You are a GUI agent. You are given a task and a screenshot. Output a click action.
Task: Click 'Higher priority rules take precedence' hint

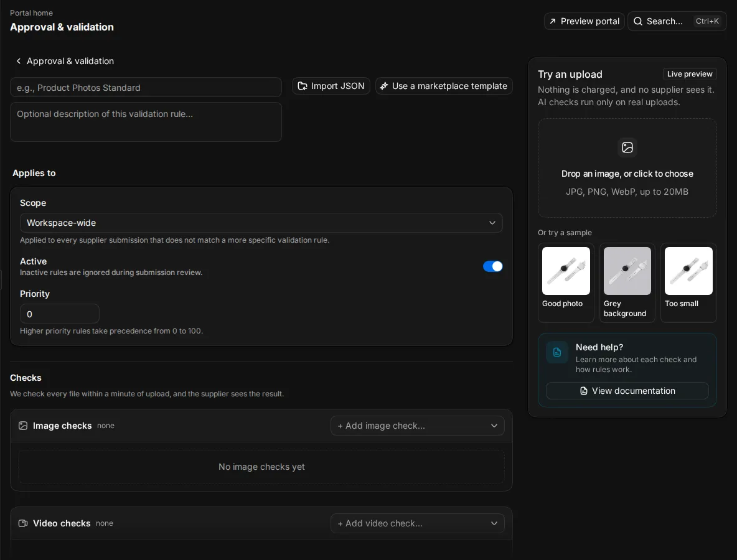(111, 331)
